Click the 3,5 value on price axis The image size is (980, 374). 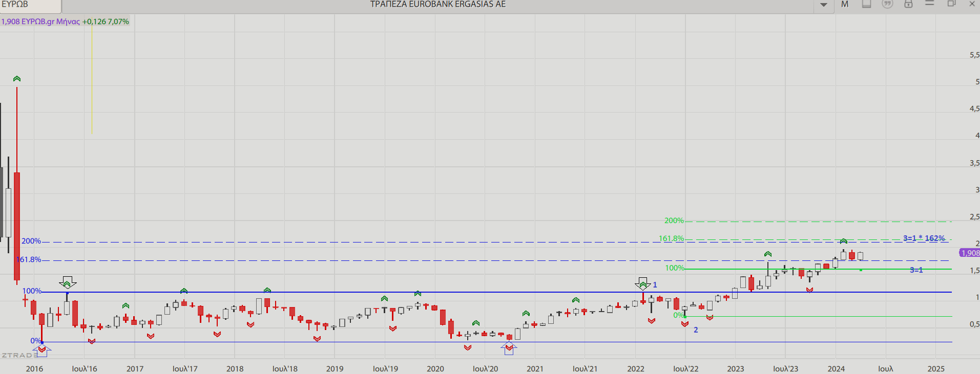pos(974,163)
